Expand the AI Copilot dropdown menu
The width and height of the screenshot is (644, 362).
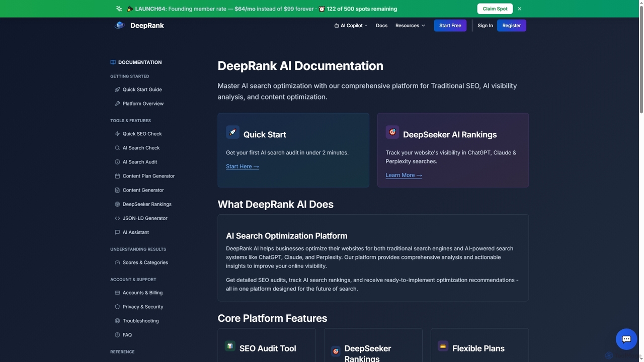[351, 26]
